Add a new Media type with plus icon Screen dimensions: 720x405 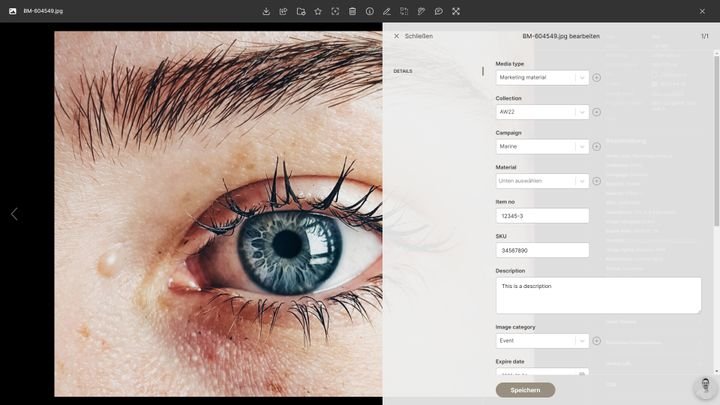point(596,78)
